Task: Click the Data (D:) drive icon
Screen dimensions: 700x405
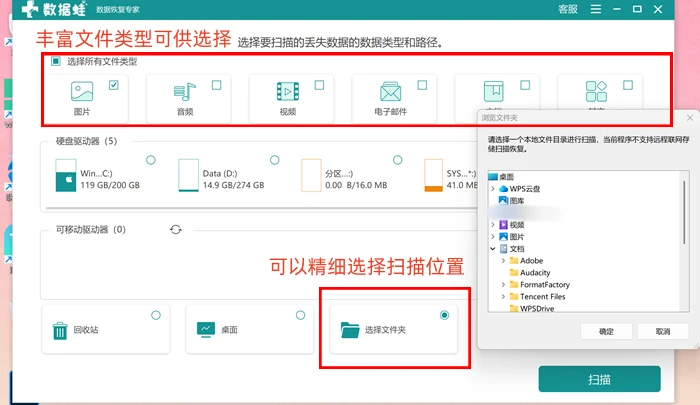Action: pos(188,175)
